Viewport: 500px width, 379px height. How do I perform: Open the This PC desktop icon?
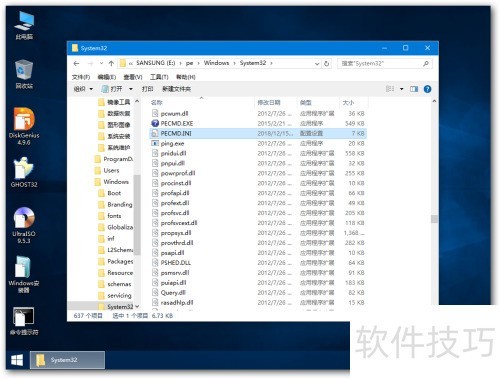coord(24,25)
